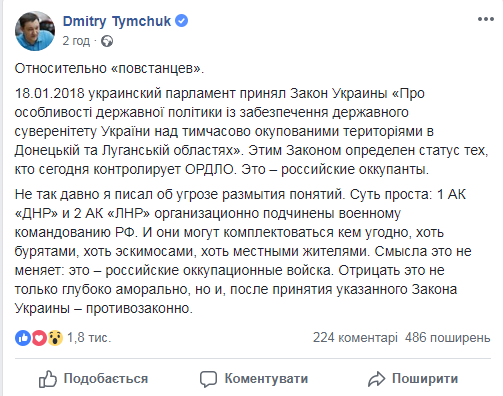Image resolution: width=503 pixels, height=396 pixels.
Task: Click the curved share arrow icon
Action: 376,379
